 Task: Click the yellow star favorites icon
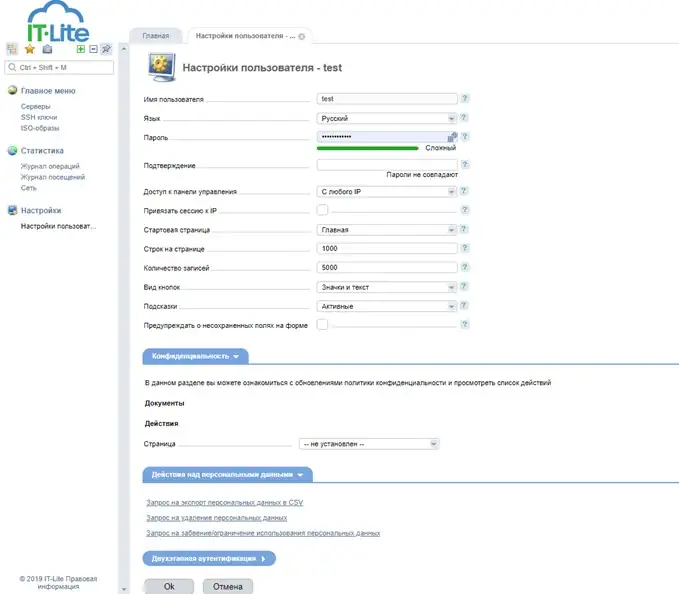click(x=29, y=48)
